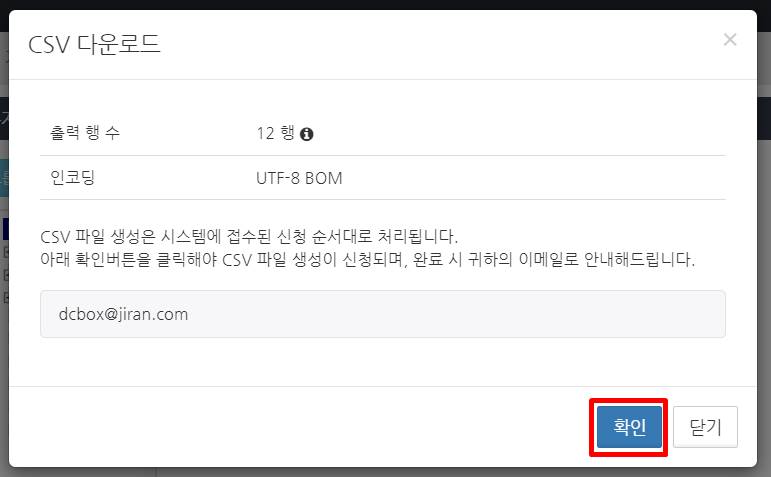This screenshot has height=477, width=771.
Task: Focus the dcbox@jiran.com email field
Action: 383,314
